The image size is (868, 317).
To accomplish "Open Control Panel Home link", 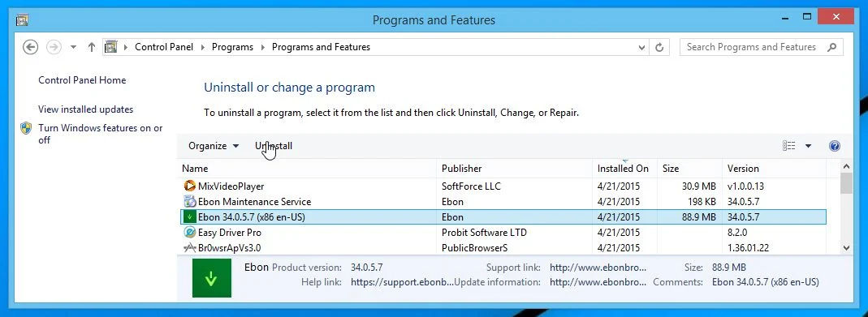I will (82, 80).
